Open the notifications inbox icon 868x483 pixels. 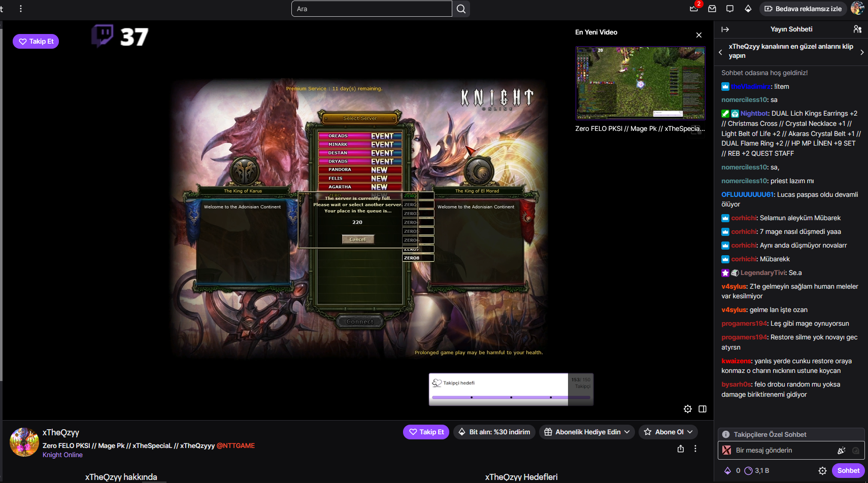[x=712, y=9]
